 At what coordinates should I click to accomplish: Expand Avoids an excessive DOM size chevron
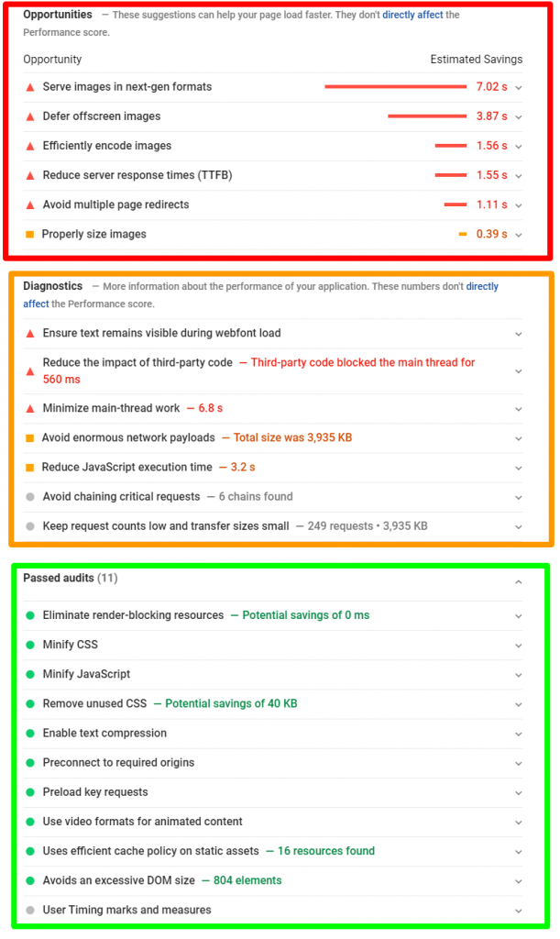(x=518, y=881)
